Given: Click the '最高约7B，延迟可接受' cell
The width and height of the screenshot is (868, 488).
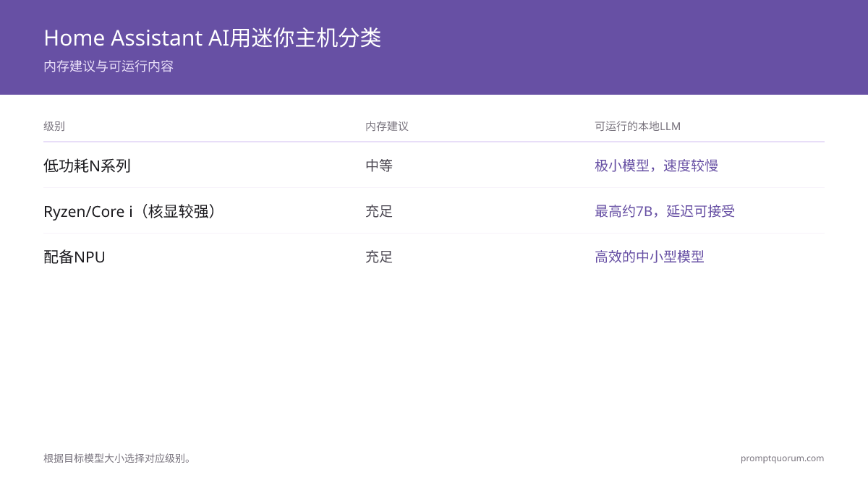Looking at the screenshot, I should click(665, 211).
